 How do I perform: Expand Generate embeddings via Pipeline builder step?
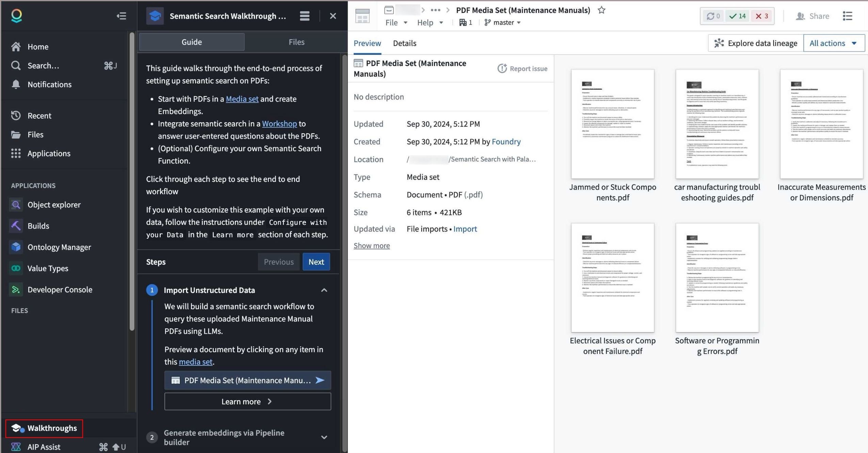coord(324,437)
